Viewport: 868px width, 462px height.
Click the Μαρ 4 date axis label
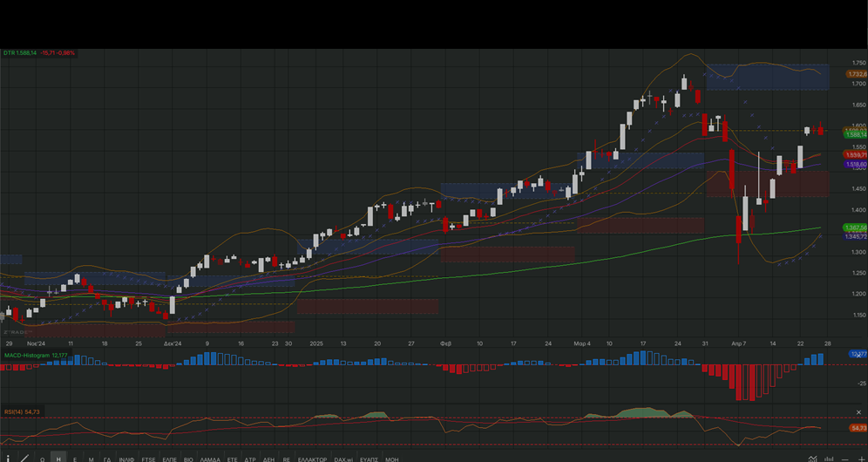click(x=582, y=343)
